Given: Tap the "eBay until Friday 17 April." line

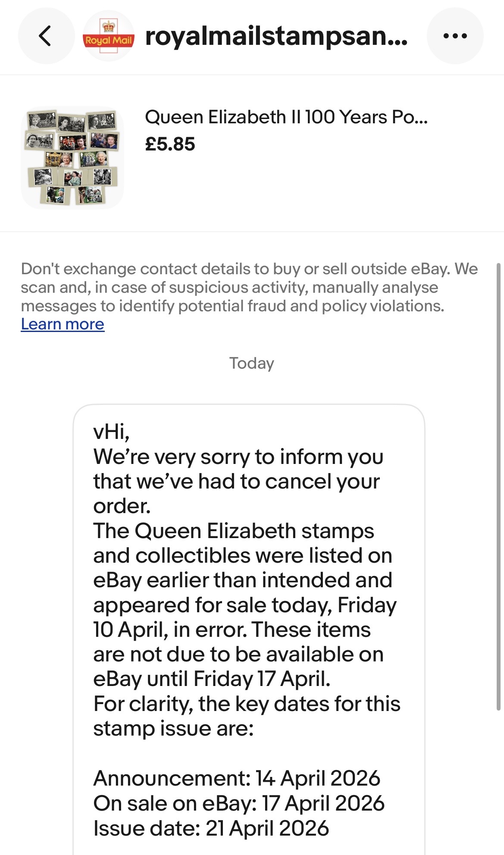Looking at the screenshot, I should (x=212, y=679).
